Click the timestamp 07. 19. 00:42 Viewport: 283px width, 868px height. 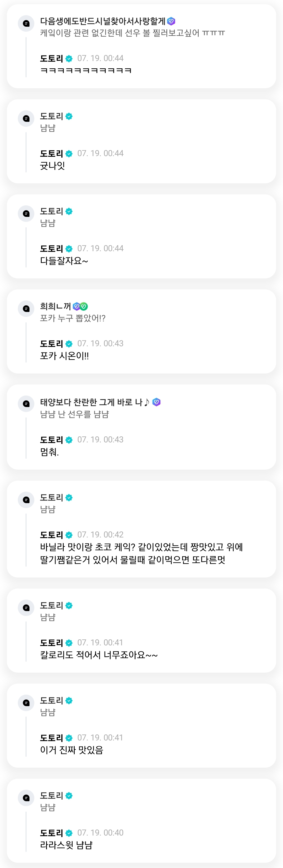[101, 535]
